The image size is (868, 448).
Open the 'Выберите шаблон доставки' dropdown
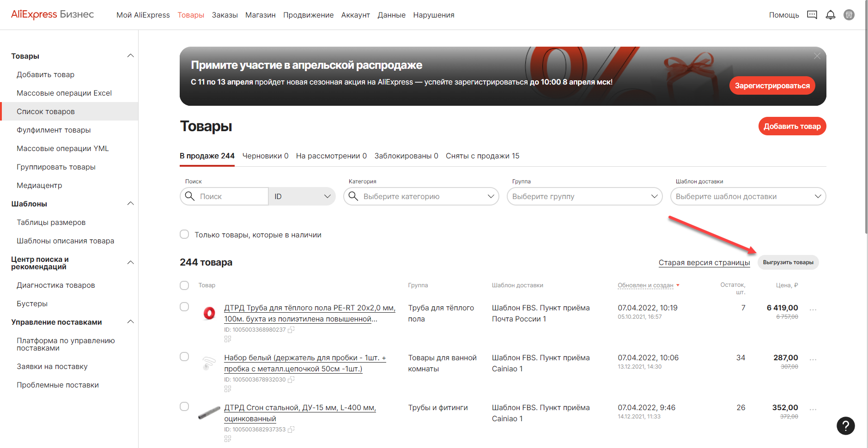tap(748, 196)
